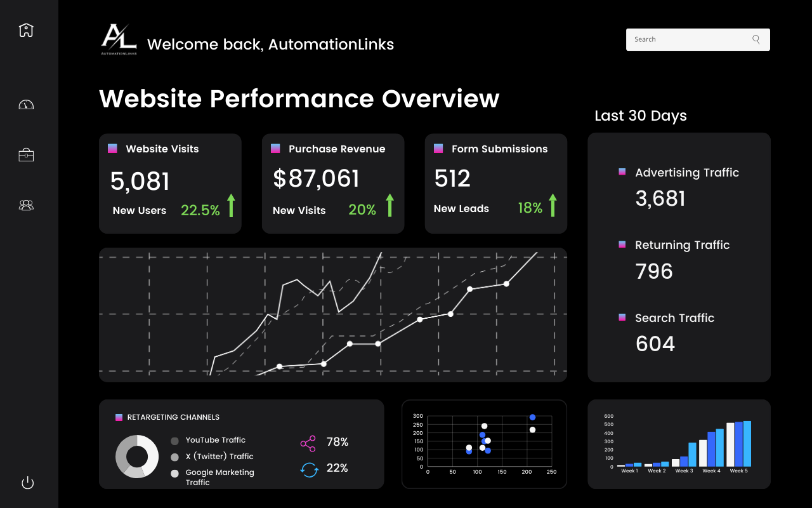Click green up arrow in Website Visits card

coord(231,205)
